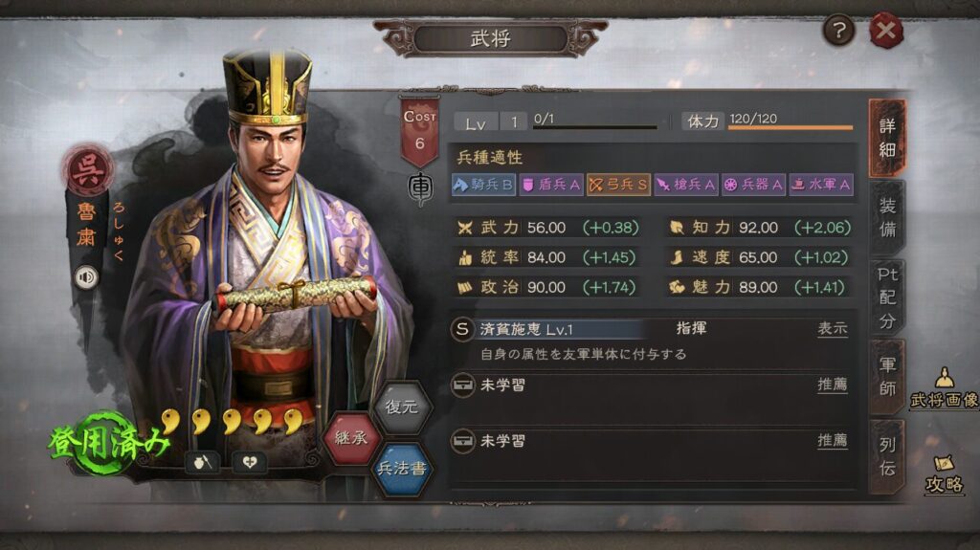Click the blue 兵法書 hexagon button
This screenshot has width=980, height=550.
tap(402, 468)
